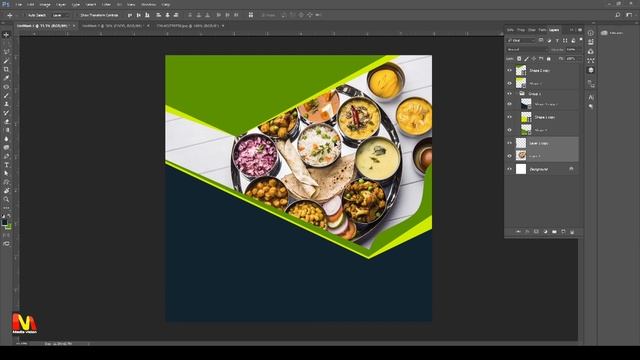Hide the Layer 1 copy layer
This screenshot has width=640, height=360.
509,143
